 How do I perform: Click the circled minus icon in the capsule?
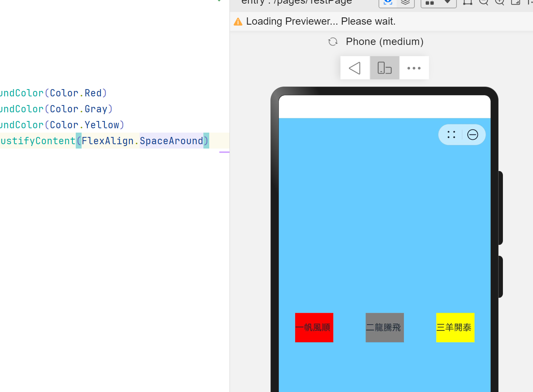point(472,135)
